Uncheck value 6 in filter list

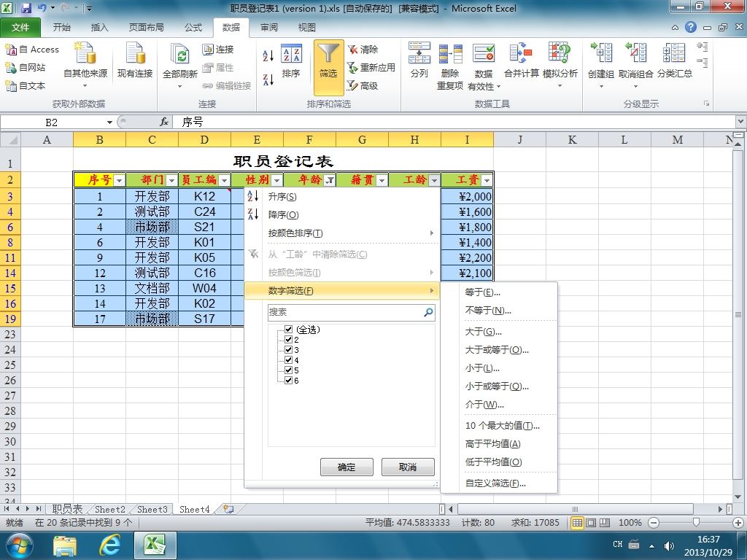pos(288,381)
